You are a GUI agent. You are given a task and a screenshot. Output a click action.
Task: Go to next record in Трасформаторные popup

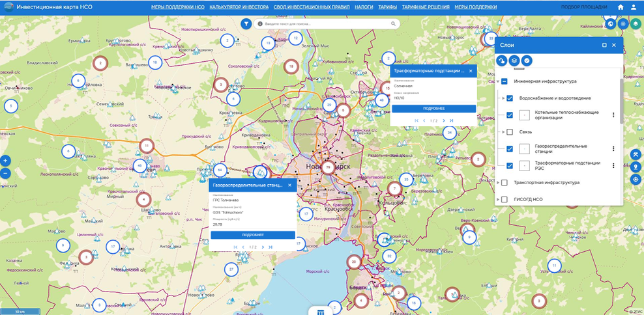(x=444, y=121)
